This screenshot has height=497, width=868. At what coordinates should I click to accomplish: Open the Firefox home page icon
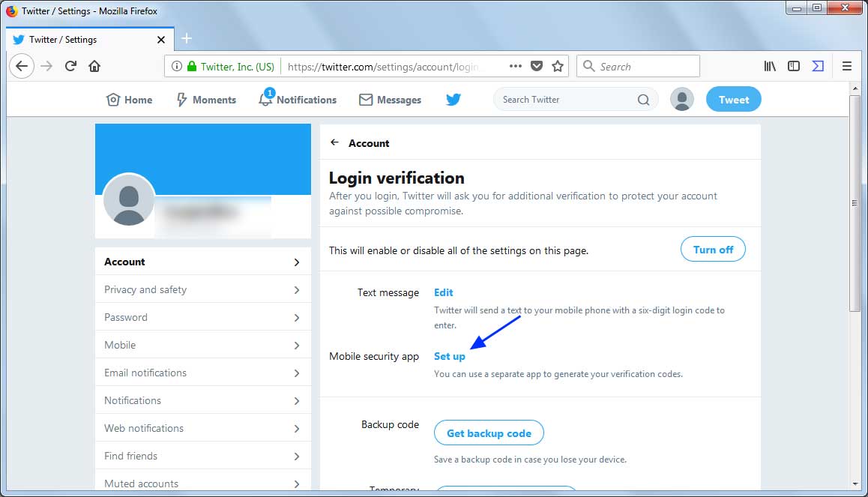pyautogui.click(x=94, y=67)
